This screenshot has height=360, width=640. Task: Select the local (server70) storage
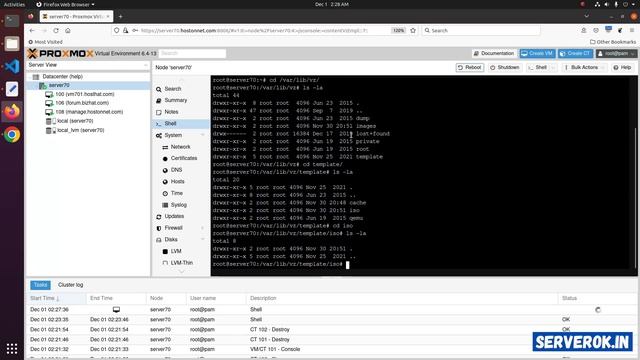(x=75, y=121)
